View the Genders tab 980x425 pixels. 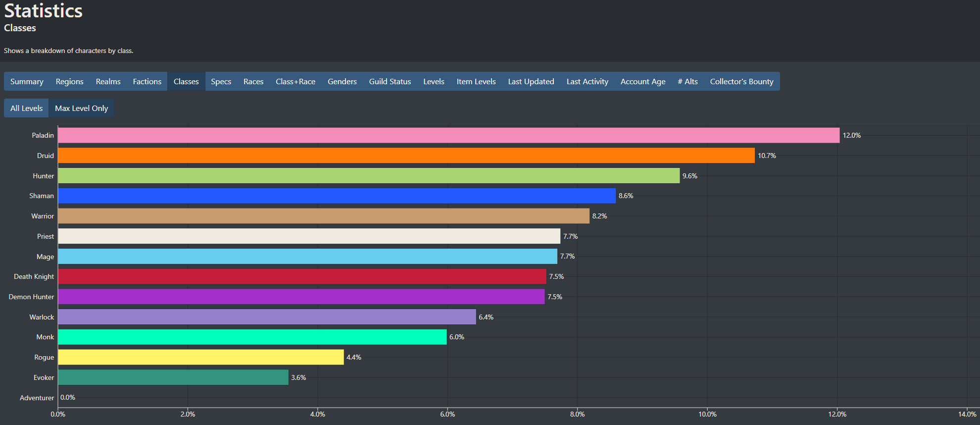pyautogui.click(x=342, y=81)
